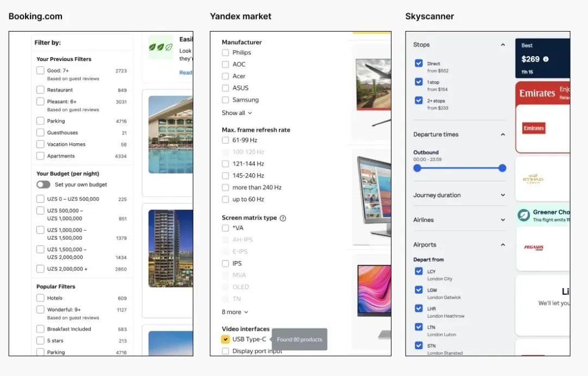Uncheck LCY London City airport

pyautogui.click(x=419, y=271)
